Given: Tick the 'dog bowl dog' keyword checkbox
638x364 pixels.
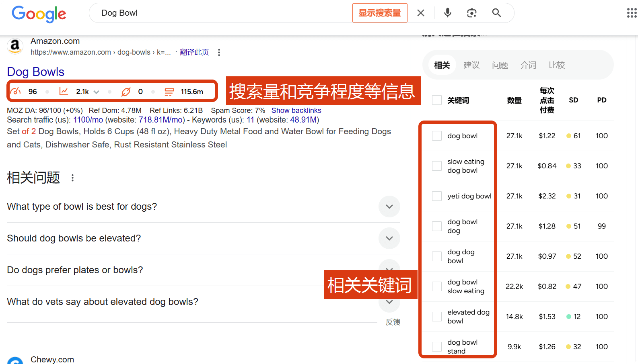Looking at the screenshot, I should pyautogui.click(x=437, y=226).
